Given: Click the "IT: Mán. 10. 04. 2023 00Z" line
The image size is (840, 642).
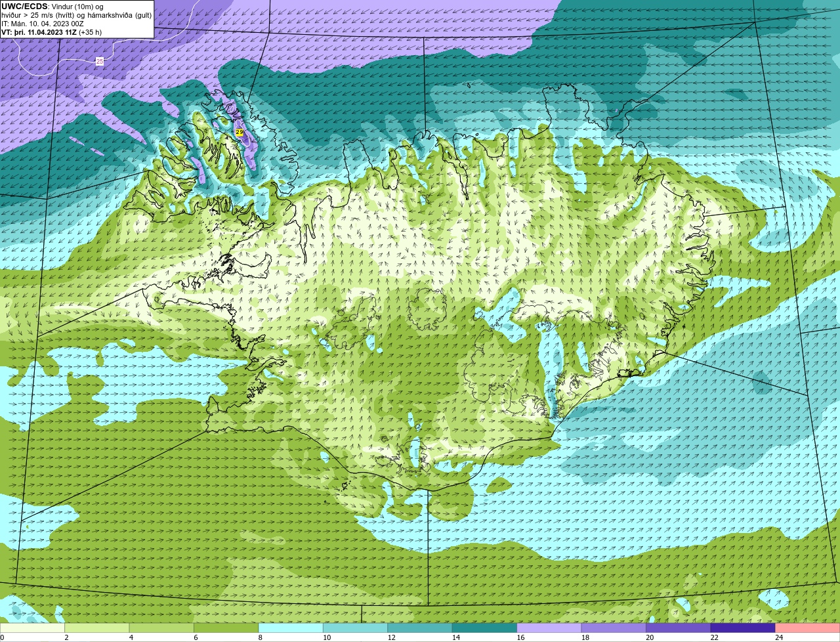Looking at the screenshot, I should (43, 24).
